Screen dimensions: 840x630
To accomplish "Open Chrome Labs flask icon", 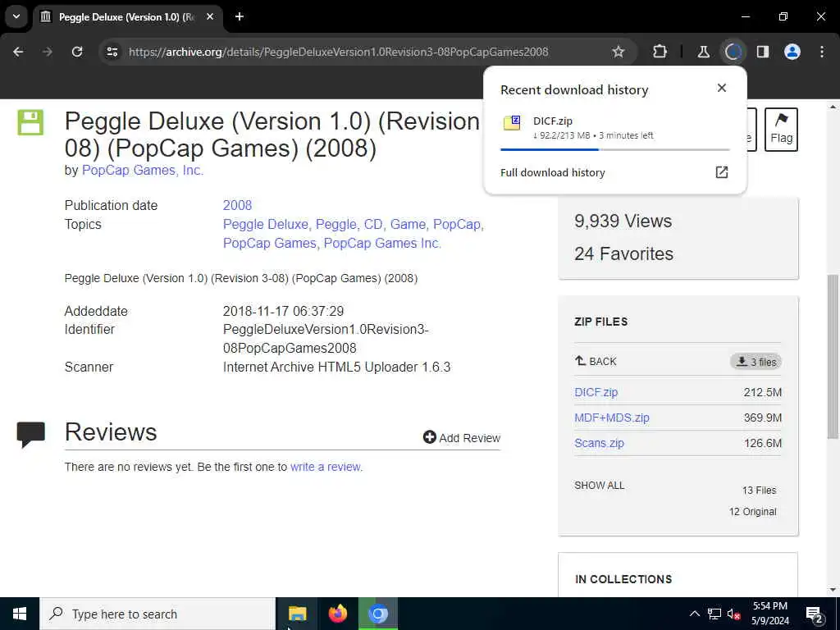I will coord(703,52).
